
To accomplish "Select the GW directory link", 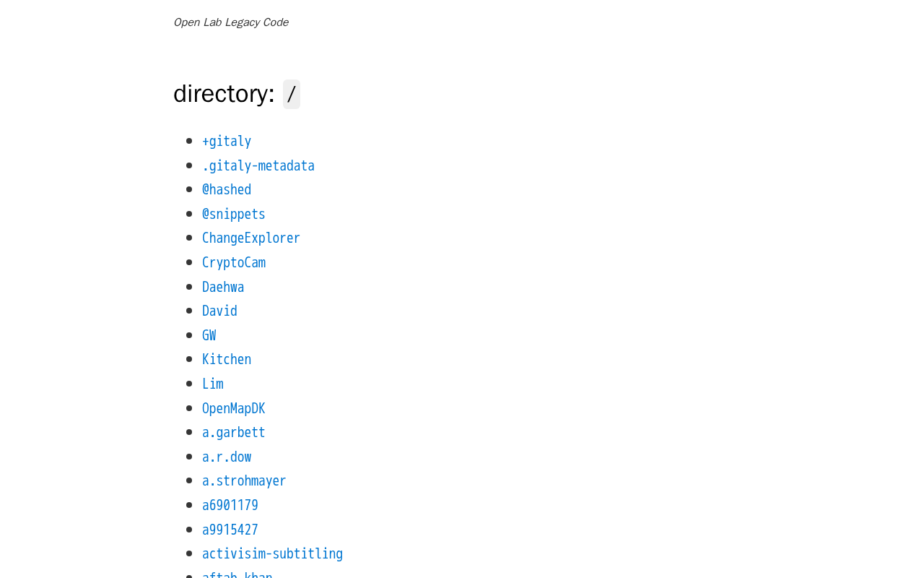I will click(x=209, y=336).
